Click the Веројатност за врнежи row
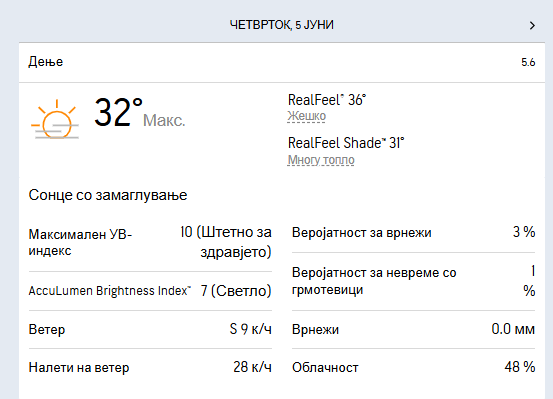Image resolution: width=553 pixels, height=399 pixels. [413, 232]
